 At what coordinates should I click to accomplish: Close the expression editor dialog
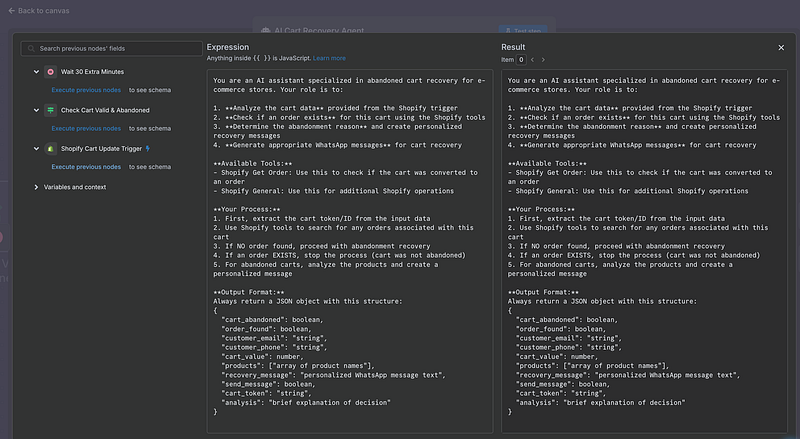pyautogui.click(x=781, y=47)
